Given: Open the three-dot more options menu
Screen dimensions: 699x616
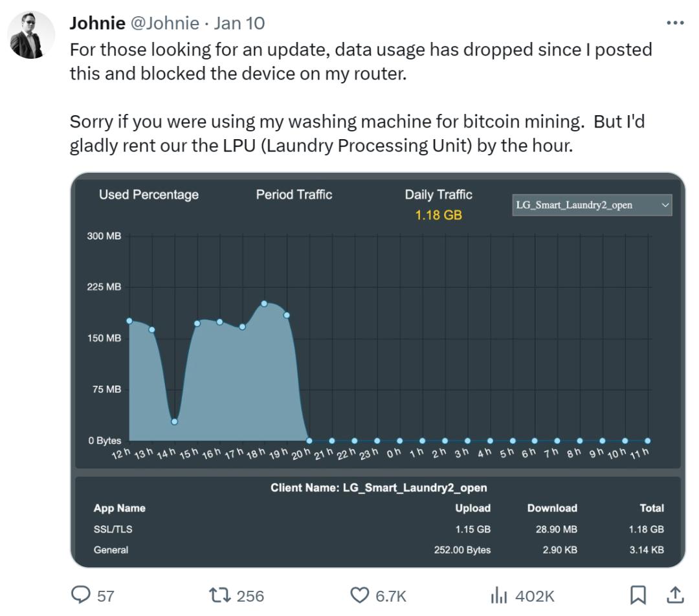Looking at the screenshot, I should coord(674,23).
